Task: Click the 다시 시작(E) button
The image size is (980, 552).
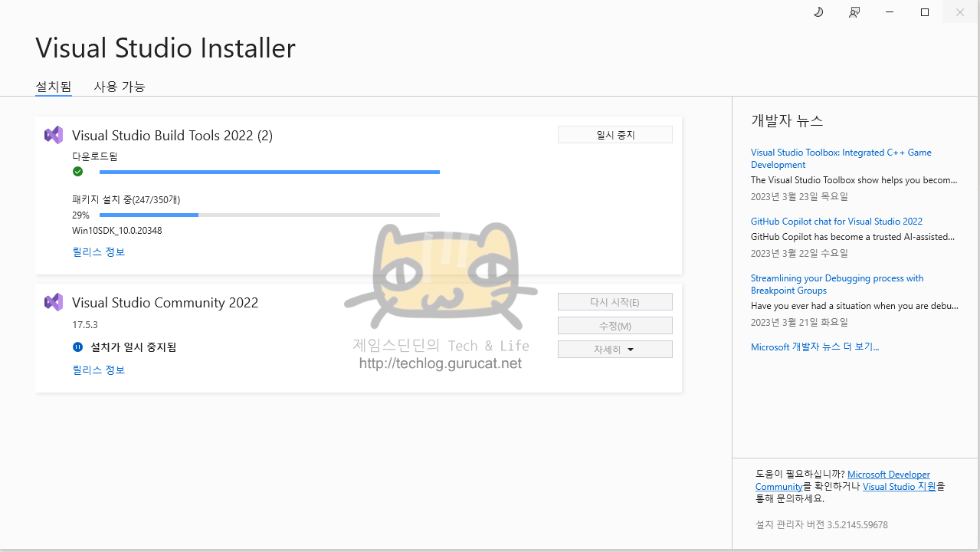Action: pos(615,302)
